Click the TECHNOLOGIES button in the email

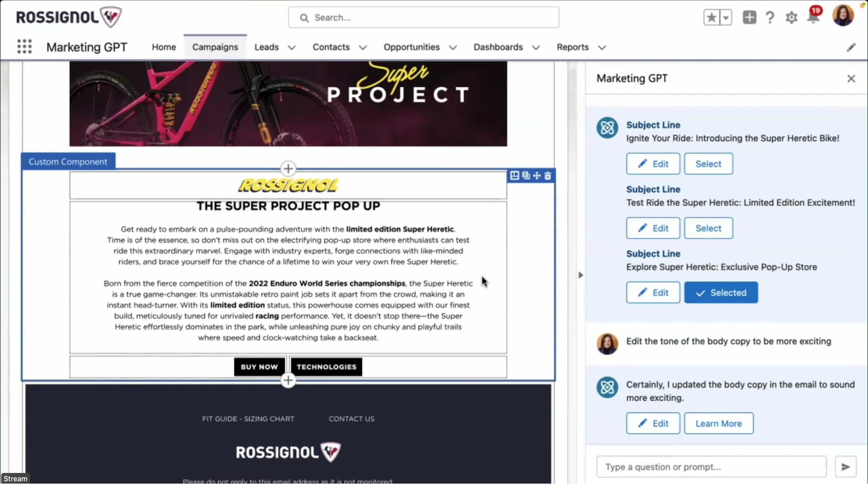coord(326,367)
